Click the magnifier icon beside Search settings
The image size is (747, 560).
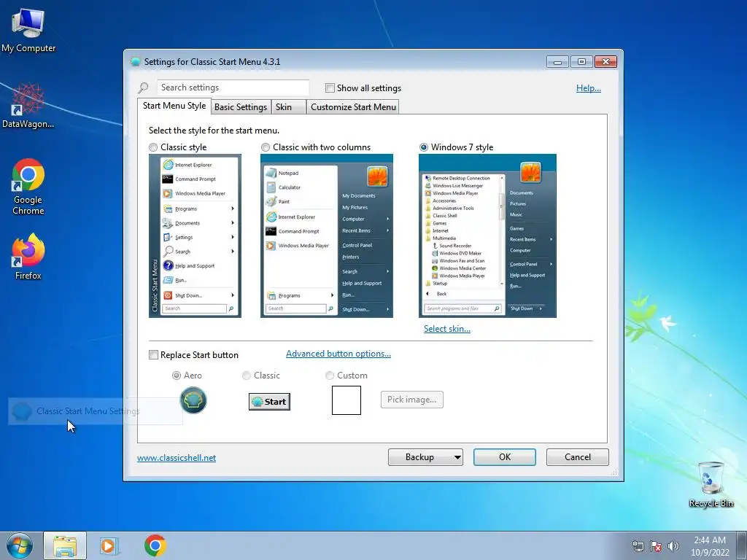143,88
